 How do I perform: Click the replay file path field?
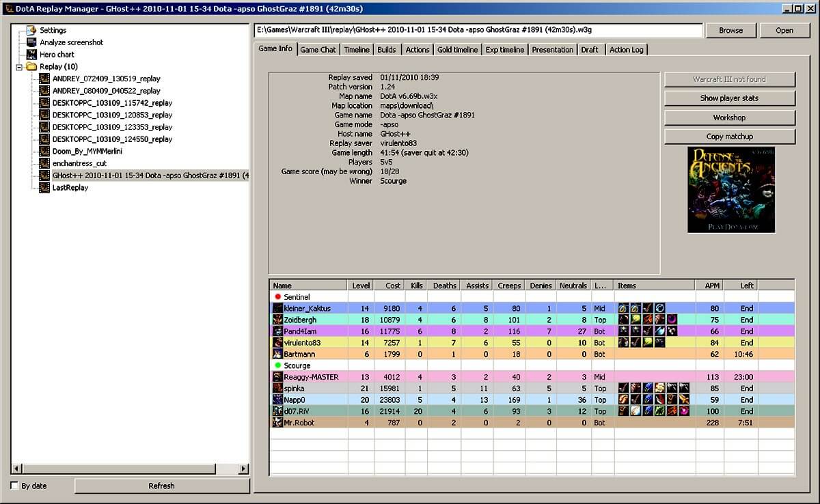click(478, 30)
